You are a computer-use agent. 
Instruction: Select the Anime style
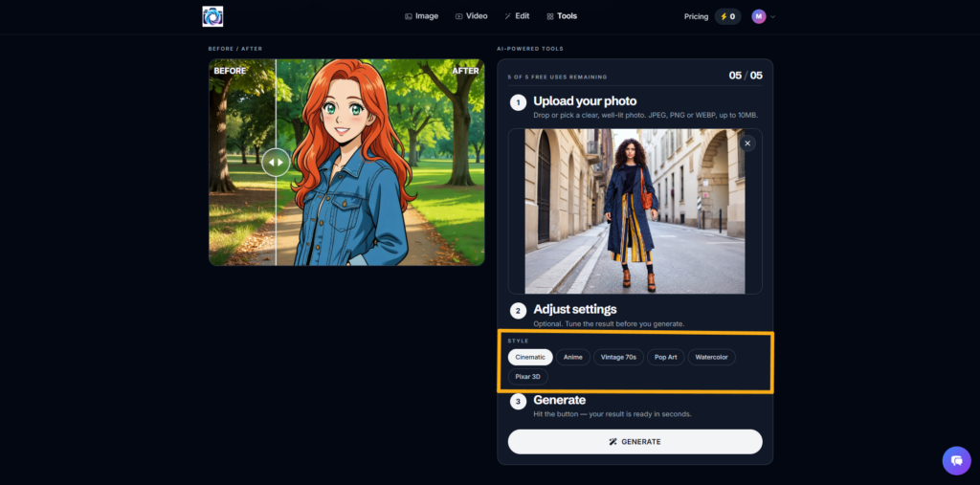[573, 358]
